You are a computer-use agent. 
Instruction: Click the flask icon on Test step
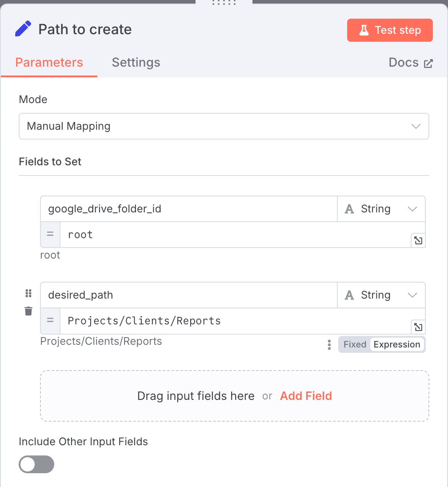(364, 30)
